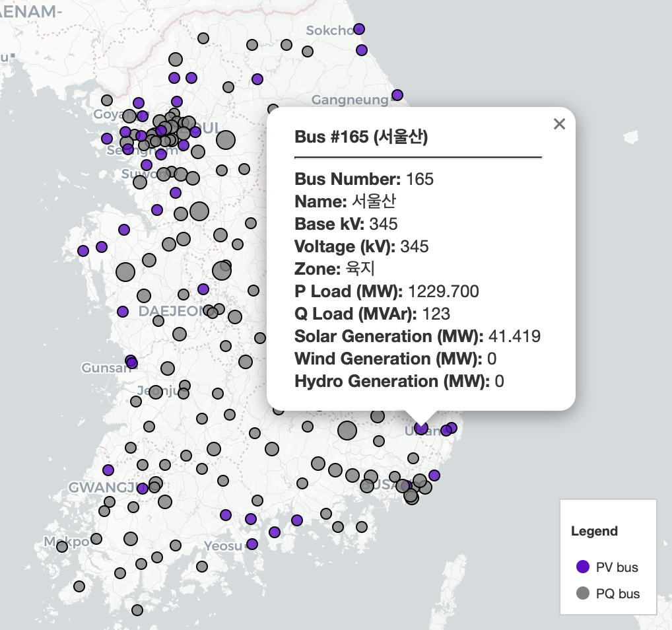
Task: Click the Legend title
Action: coord(594,531)
